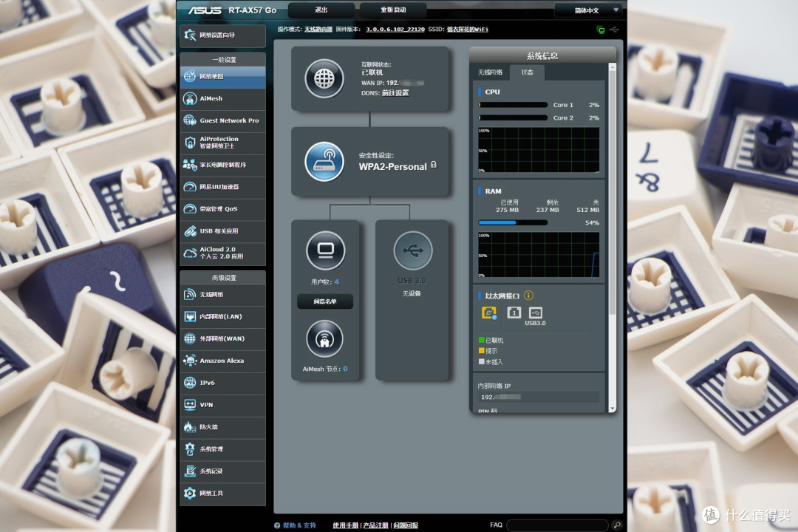Open Amazon Alexa settings
Image resolution: width=798 pixels, height=532 pixels.
[x=222, y=361]
